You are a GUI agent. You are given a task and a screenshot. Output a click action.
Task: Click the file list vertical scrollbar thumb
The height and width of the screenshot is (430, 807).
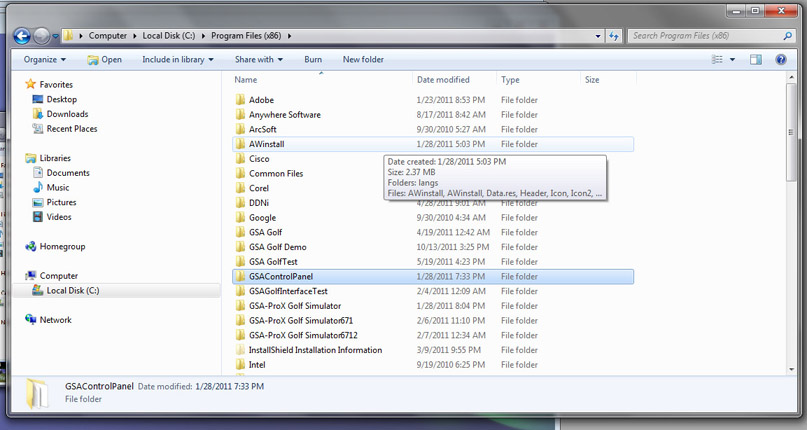point(791,132)
